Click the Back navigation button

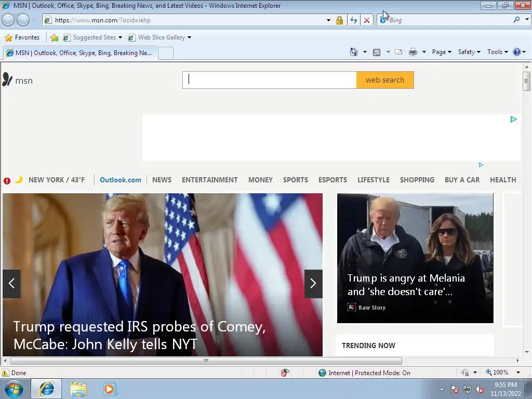point(8,20)
